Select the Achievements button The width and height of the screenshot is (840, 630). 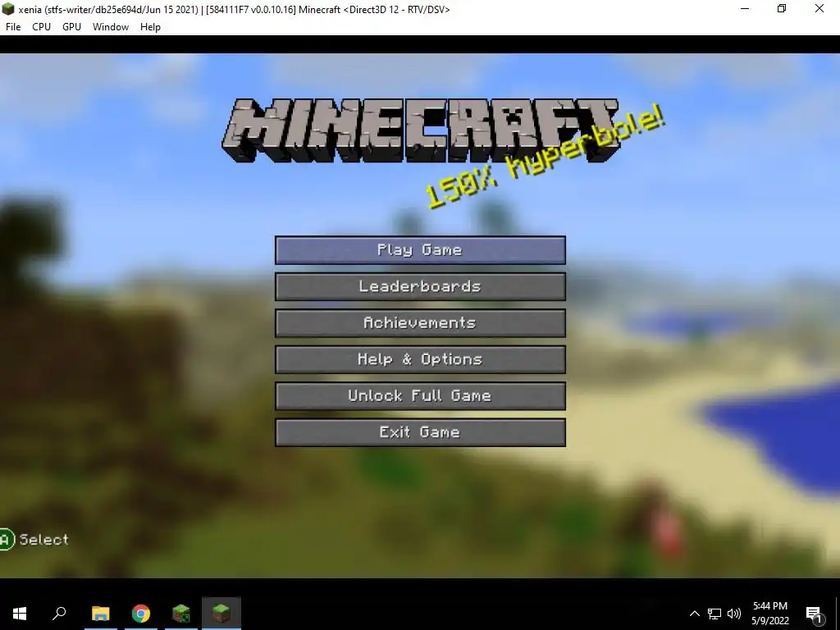tap(420, 323)
